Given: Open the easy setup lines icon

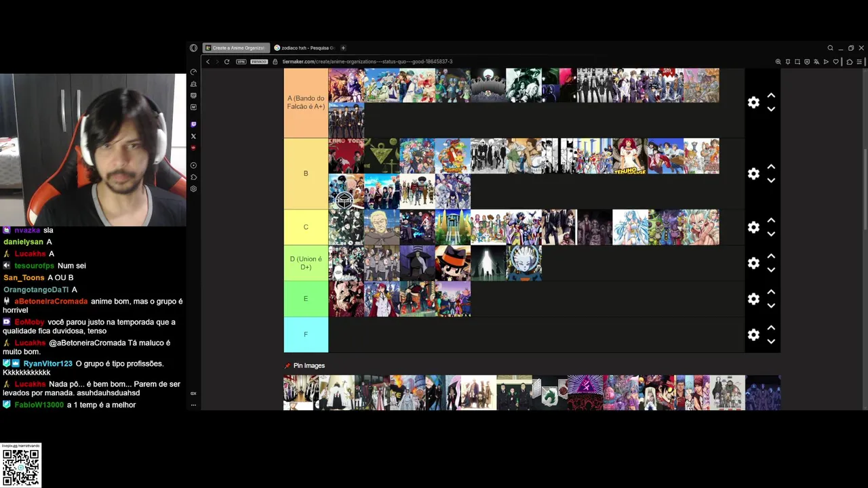Looking at the screenshot, I should tap(859, 62).
